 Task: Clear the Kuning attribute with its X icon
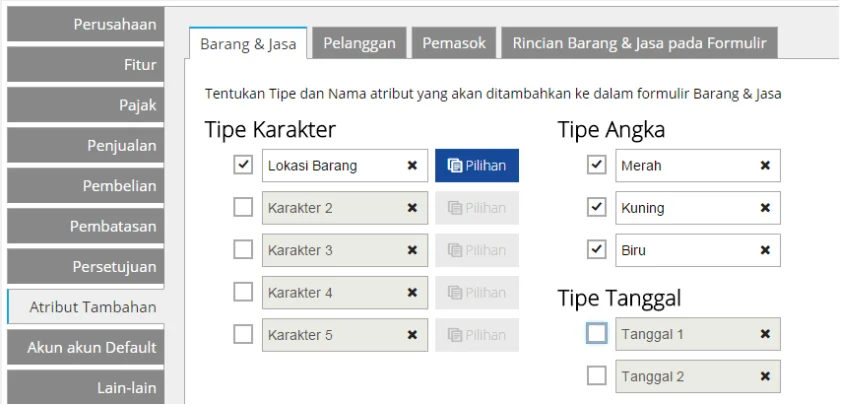click(x=765, y=208)
